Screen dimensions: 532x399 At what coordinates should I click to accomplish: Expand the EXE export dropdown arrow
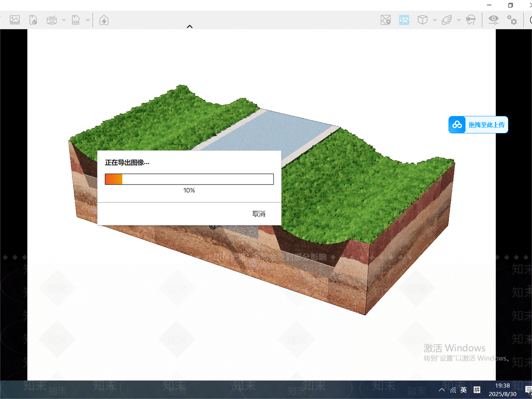88,20
